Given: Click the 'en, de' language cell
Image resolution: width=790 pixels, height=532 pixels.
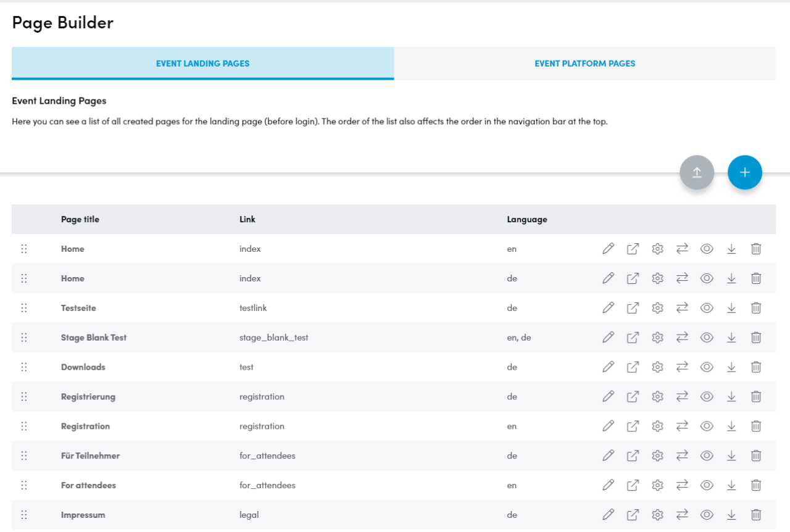Looking at the screenshot, I should coord(519,338).
